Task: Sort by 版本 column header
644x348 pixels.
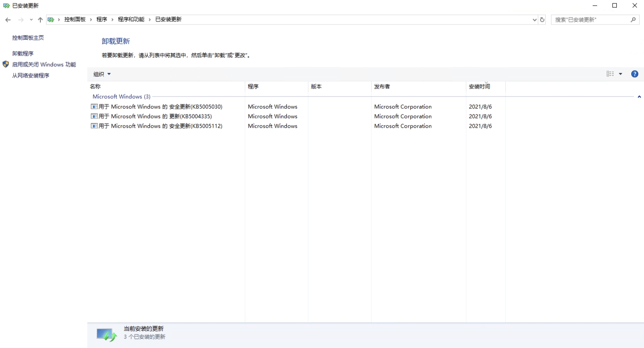Action: [x=340, y=86]
